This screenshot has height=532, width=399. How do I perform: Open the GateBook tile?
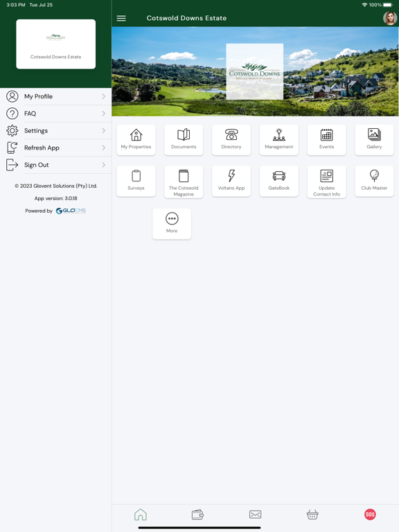[279, 181]
